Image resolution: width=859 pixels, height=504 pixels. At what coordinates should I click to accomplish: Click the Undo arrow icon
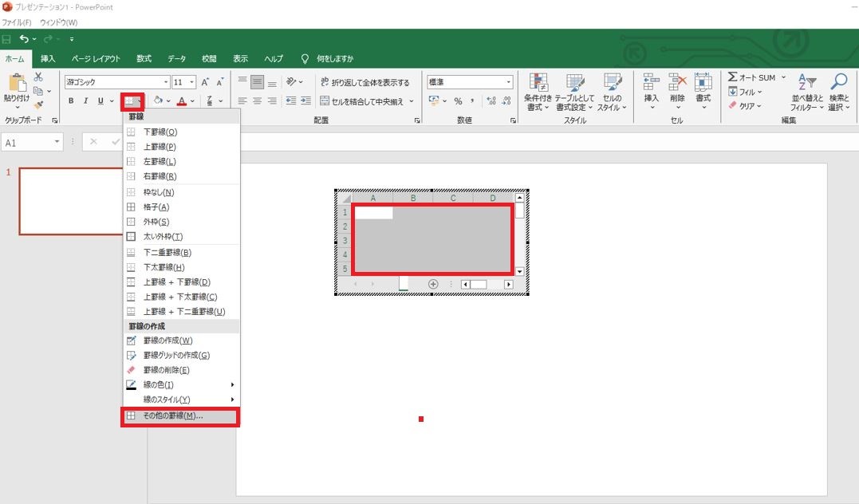[x=24, y=39]
